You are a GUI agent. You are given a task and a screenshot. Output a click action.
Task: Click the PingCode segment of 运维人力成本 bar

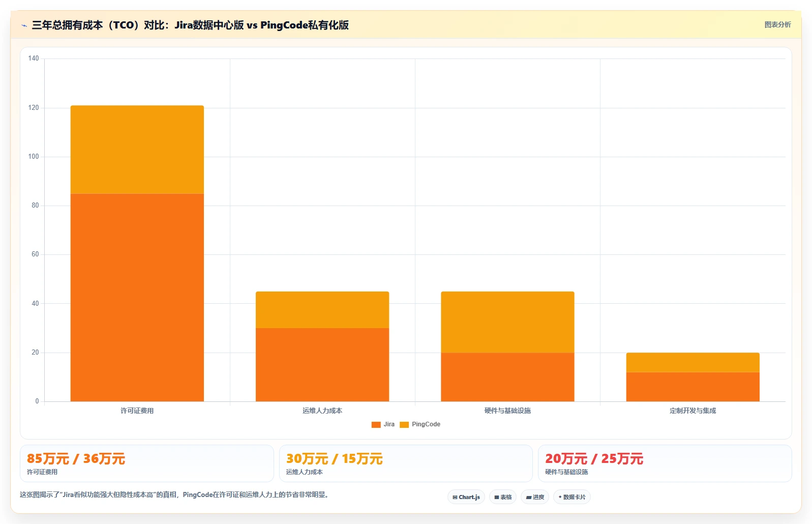322,310
